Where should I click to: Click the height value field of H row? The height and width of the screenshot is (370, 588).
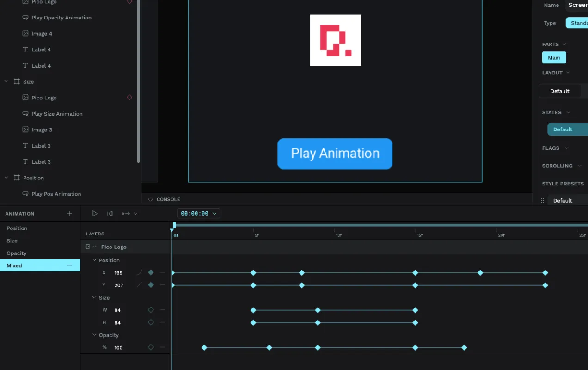[x=117, y=323]
